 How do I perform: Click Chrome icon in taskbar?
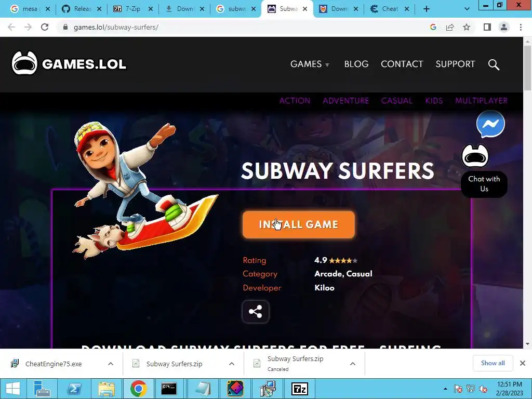(x=138, y=389)
